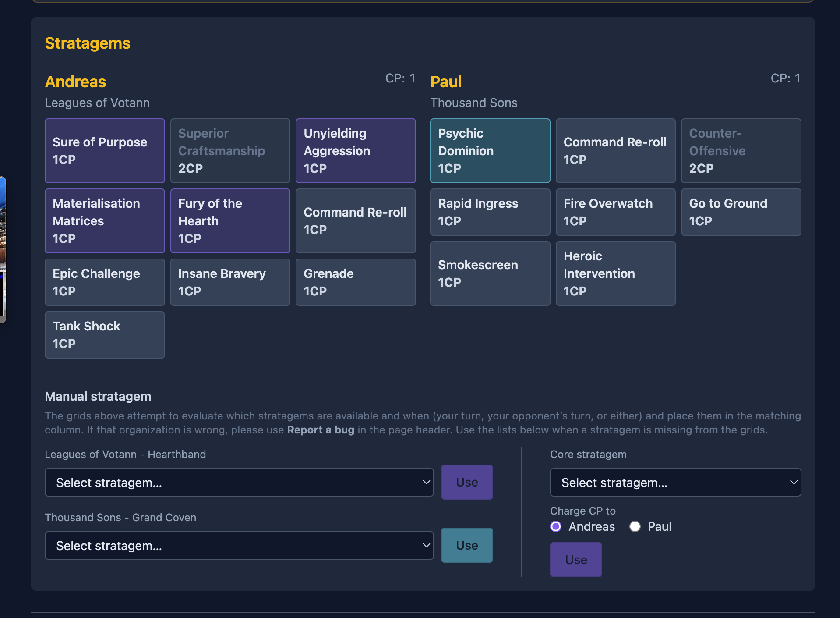The height and width of the screenshot is (618, 840).
Task: Use the Psychic Dominion stratagem
Action: [490, 150]
